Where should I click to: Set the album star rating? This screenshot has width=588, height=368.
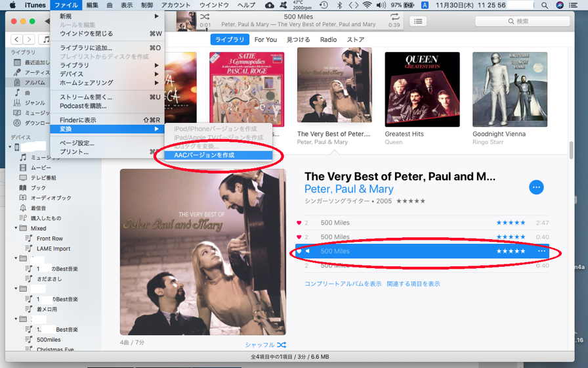pyautogui.click(x=411, y=201)
